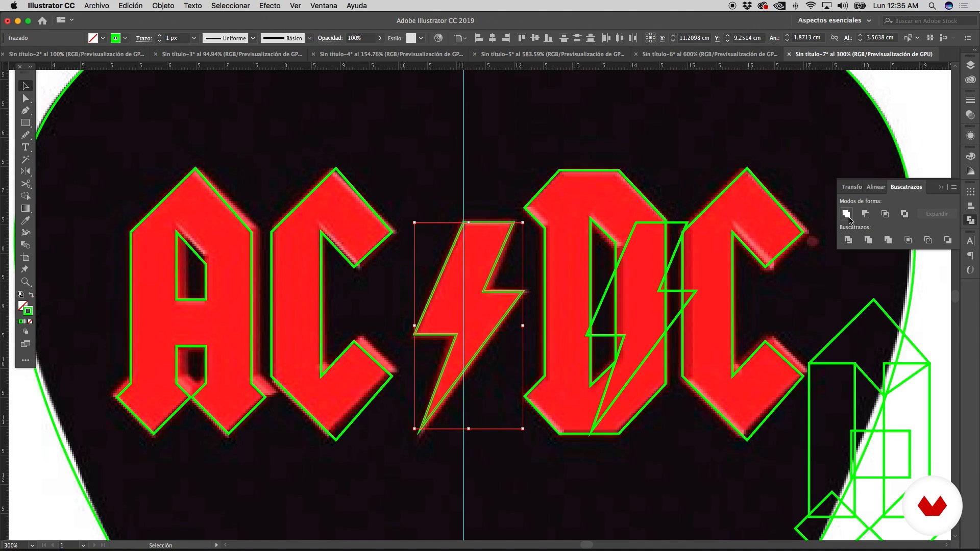Click Fill swatch in toolbar
This screenshot has height=551, width=980.
22,306
